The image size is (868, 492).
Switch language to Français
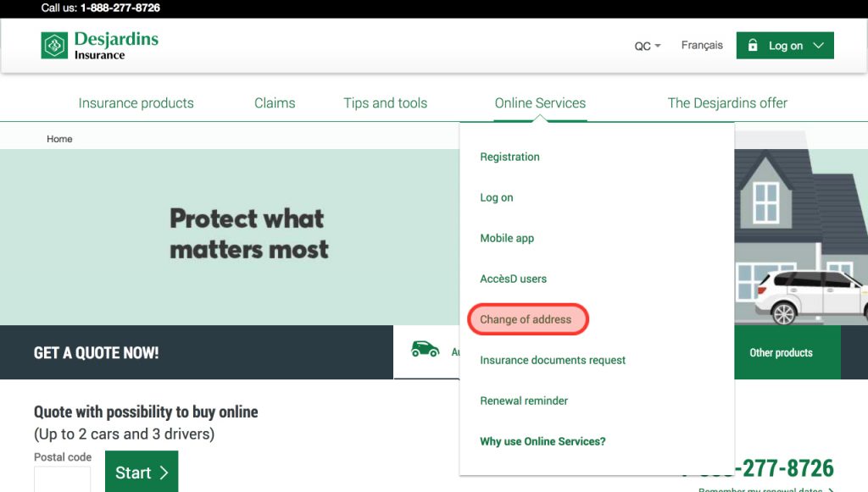(702, 46)
